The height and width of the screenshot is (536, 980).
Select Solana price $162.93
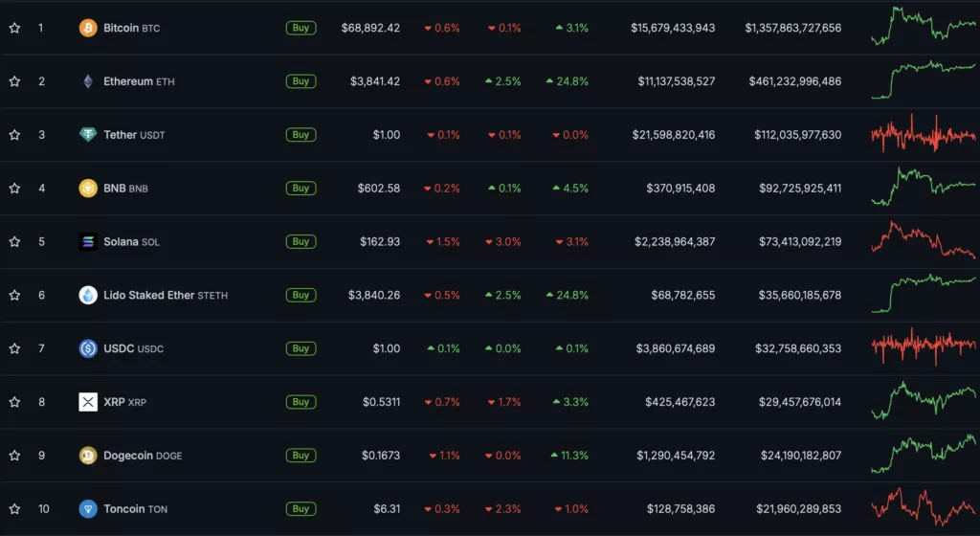click(x=380, y=241)
